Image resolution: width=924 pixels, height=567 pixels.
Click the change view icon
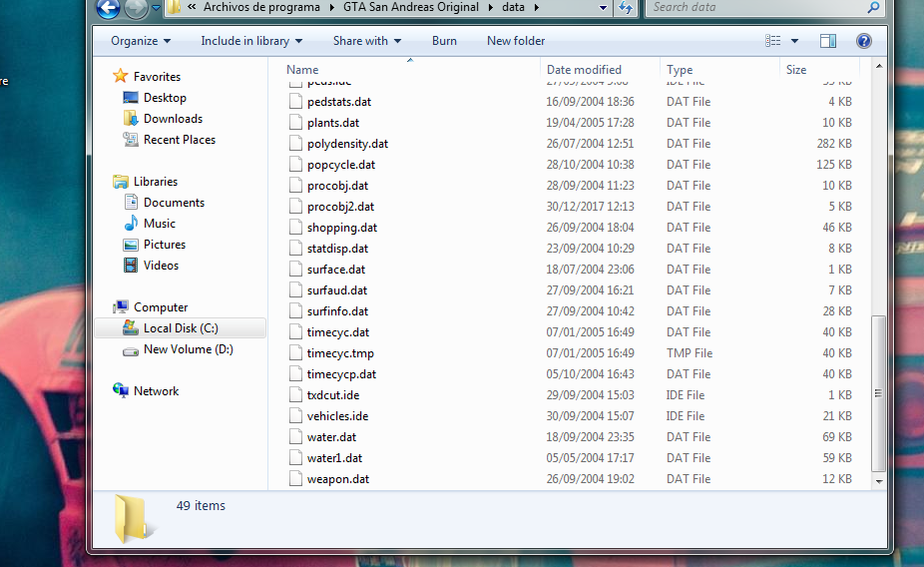pos(772,41)
